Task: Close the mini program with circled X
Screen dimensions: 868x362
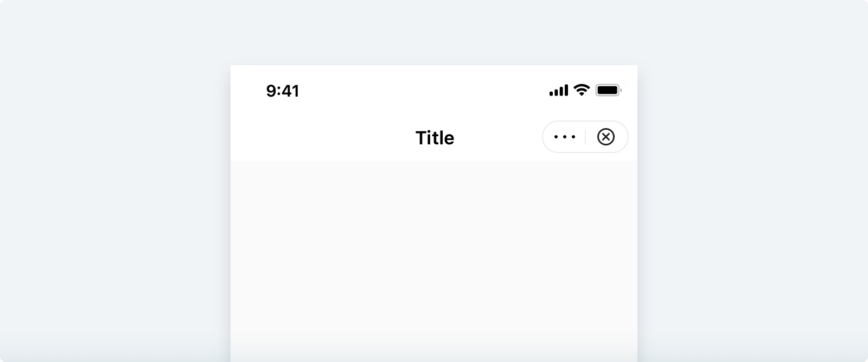Action: click(x=606, y=137)
